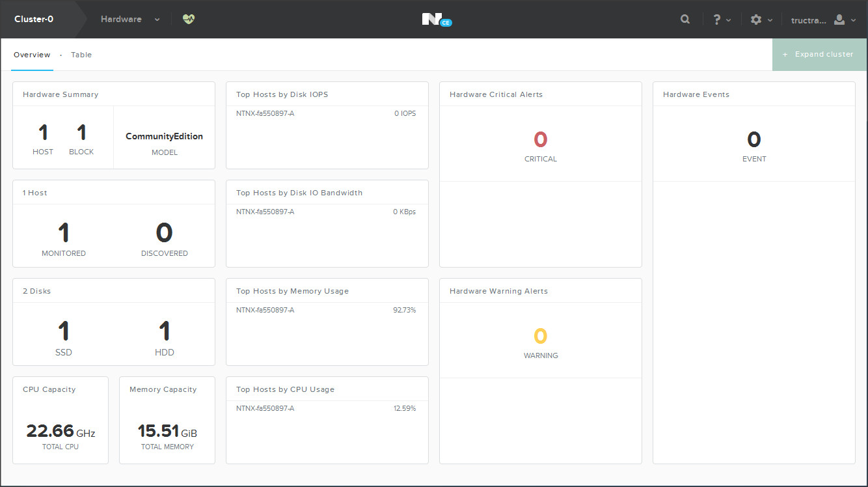Screen dimensions: 868x487
Task: Click the plus icon on Expand cluster
Action: [785, 55]
